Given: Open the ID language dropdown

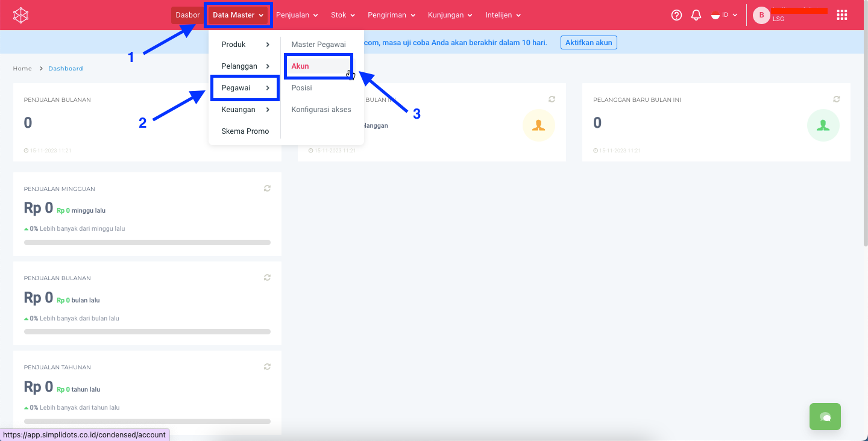Looking at the screenshot, I should 724,16.
